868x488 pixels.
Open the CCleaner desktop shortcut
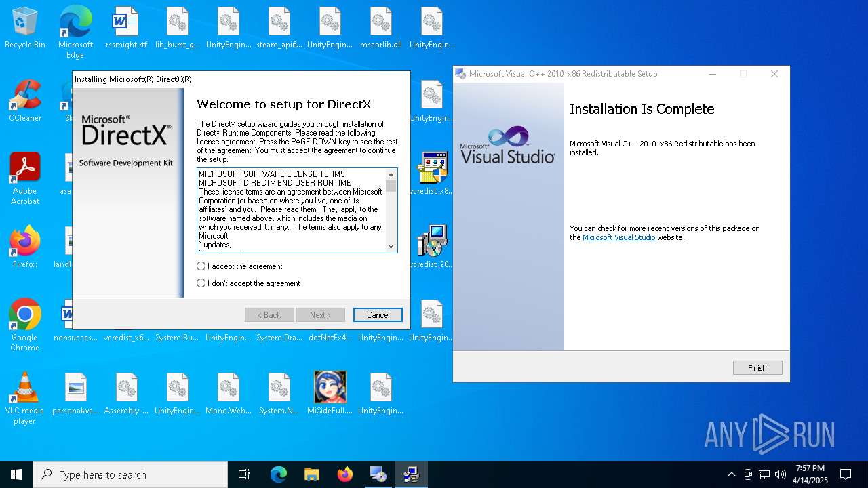pos(25,101)
